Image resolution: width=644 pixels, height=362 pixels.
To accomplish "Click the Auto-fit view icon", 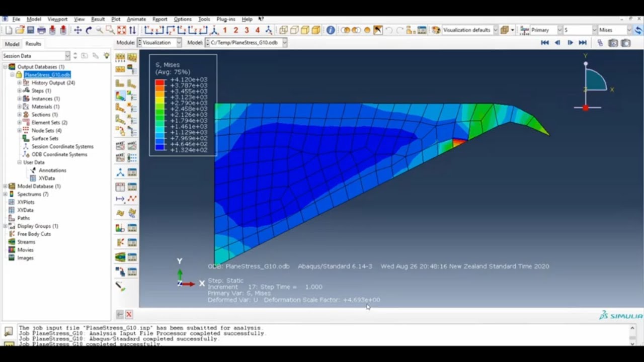I will pyautogui.click(x=121, y=30).
